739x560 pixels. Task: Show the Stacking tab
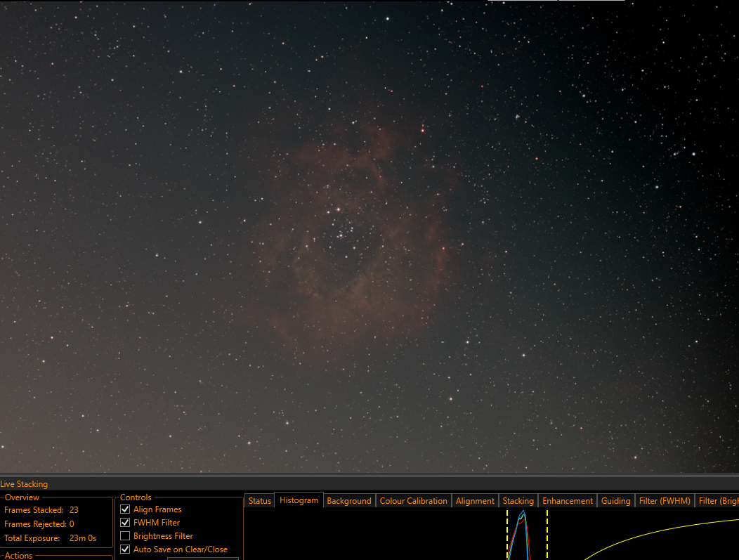(518, 500)
